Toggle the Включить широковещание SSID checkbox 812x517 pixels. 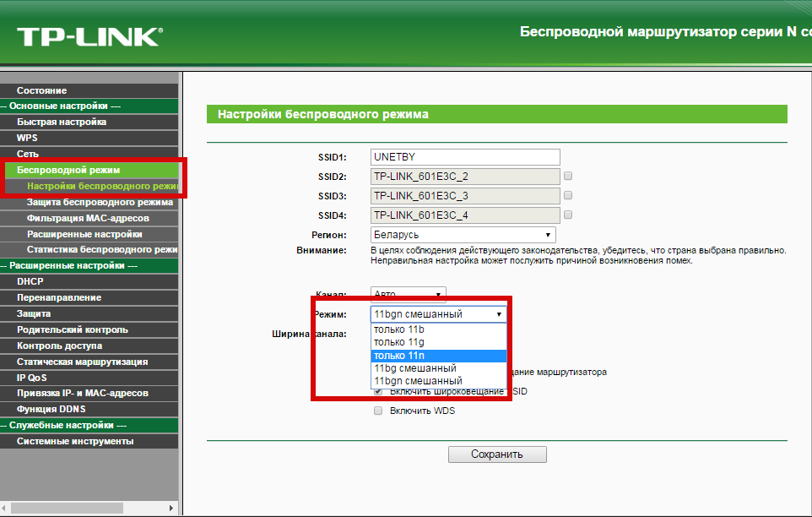(378, 392)
